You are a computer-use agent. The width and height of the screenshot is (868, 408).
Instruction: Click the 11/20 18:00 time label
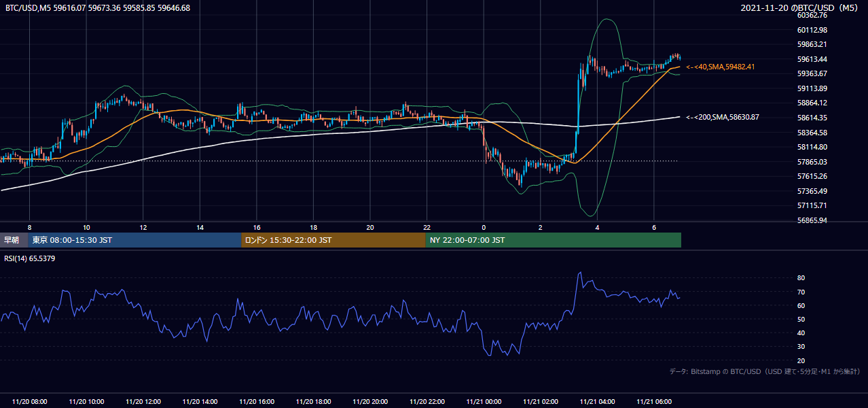click(313, 402)
